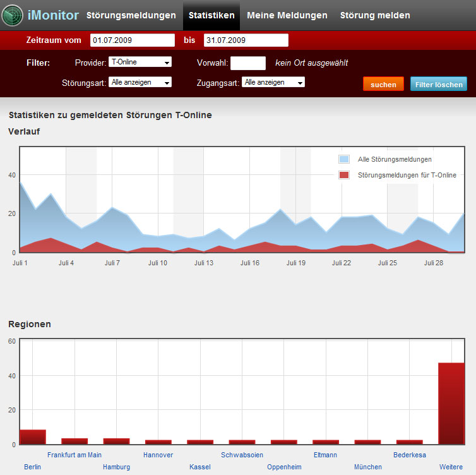
Task: Click the Frankfurt am Main region label
Action: pos(74,455)
